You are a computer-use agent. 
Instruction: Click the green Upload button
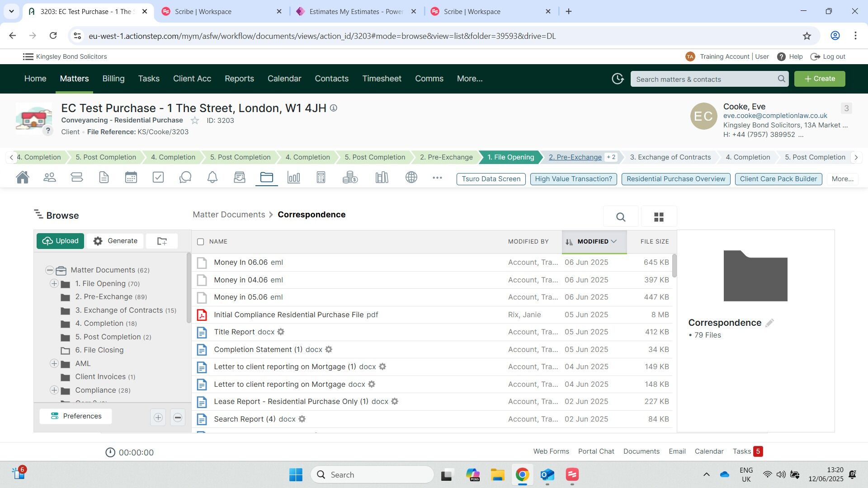pos(60,241)
